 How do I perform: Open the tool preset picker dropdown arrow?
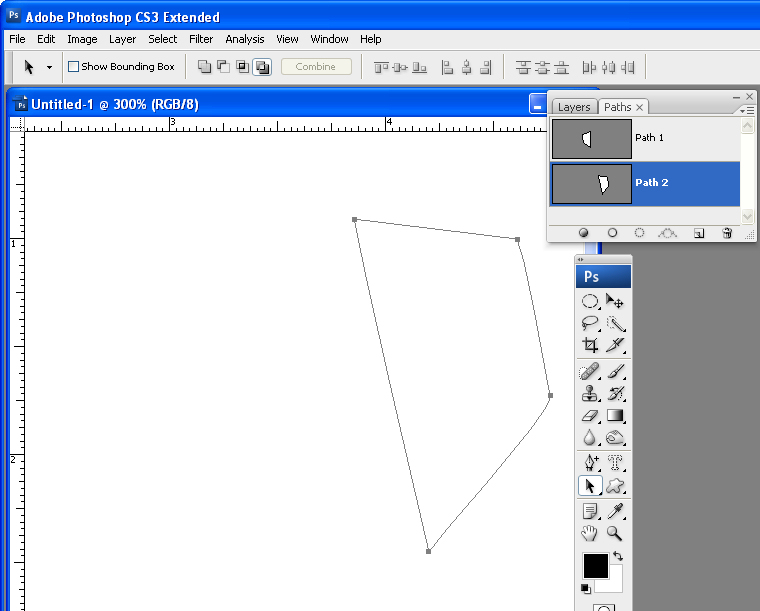pos(49,67)
